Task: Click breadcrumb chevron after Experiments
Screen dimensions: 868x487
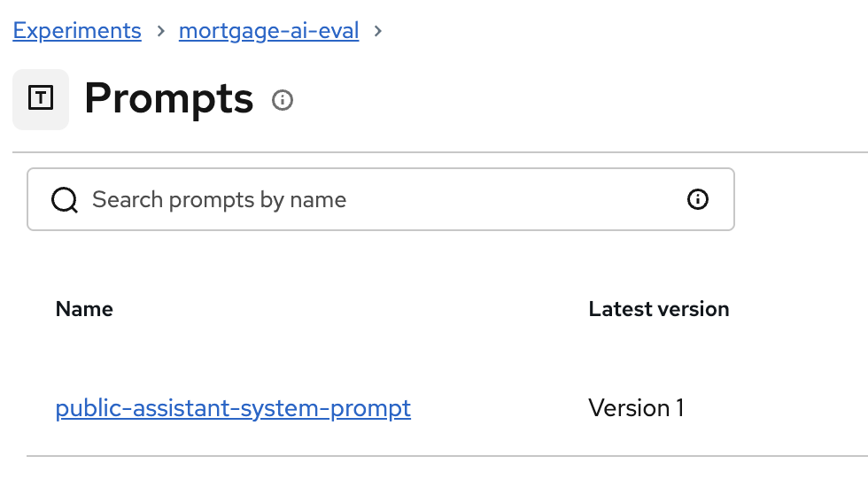Action: pos(160,31)
